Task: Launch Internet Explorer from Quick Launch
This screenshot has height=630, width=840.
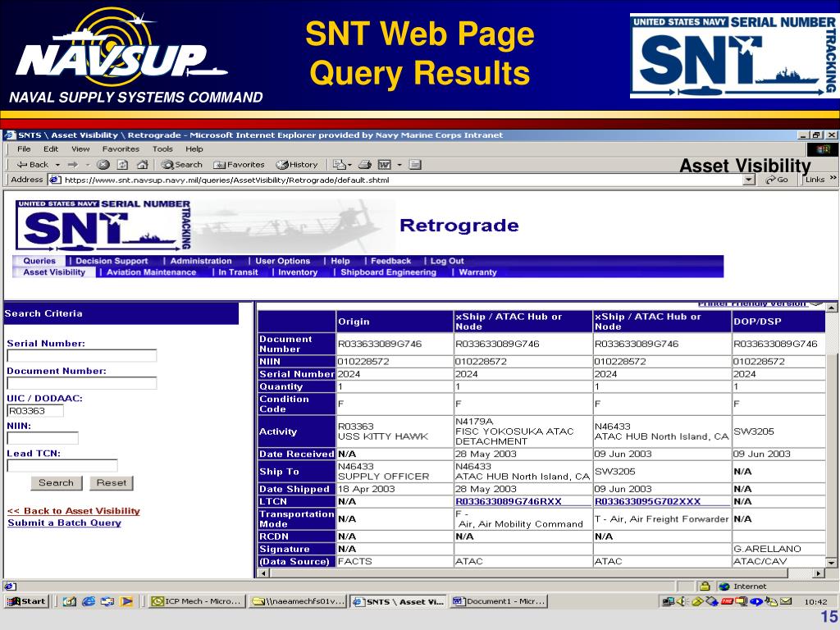Action: click(89, 601)
